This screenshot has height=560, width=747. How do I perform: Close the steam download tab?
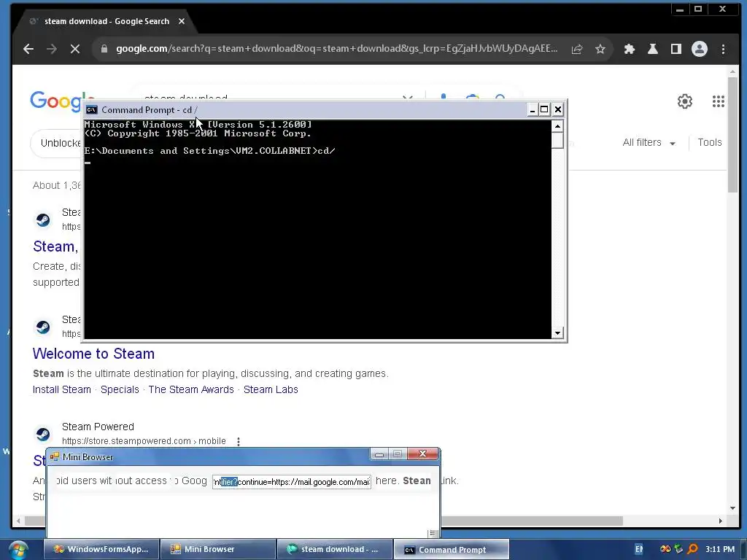tap(182, 21)
